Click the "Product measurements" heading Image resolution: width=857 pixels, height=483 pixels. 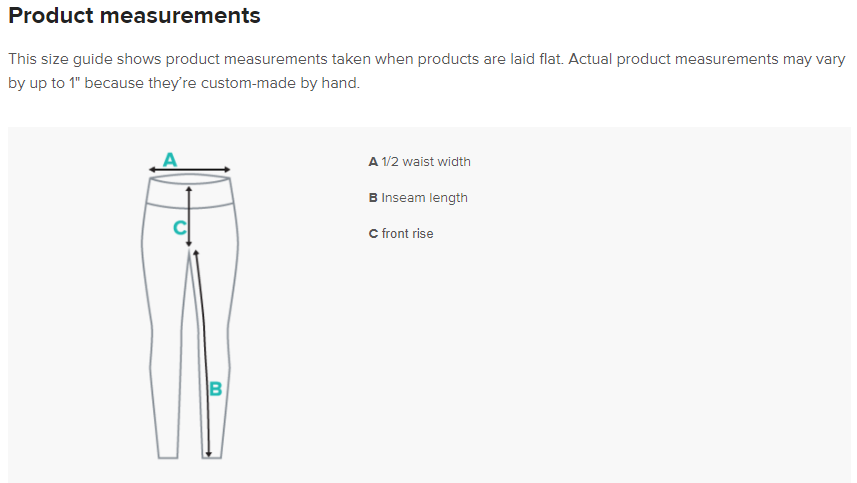coord(134,16)
